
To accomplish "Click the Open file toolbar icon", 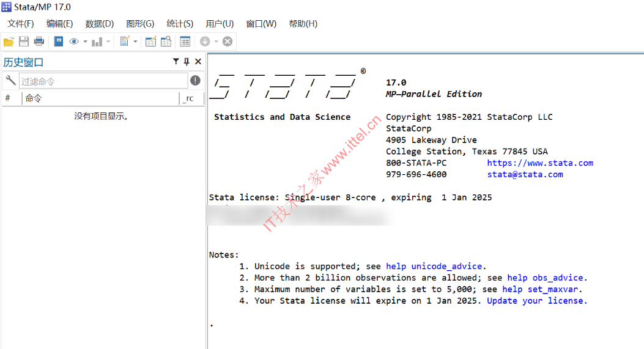I will [9, 42].
